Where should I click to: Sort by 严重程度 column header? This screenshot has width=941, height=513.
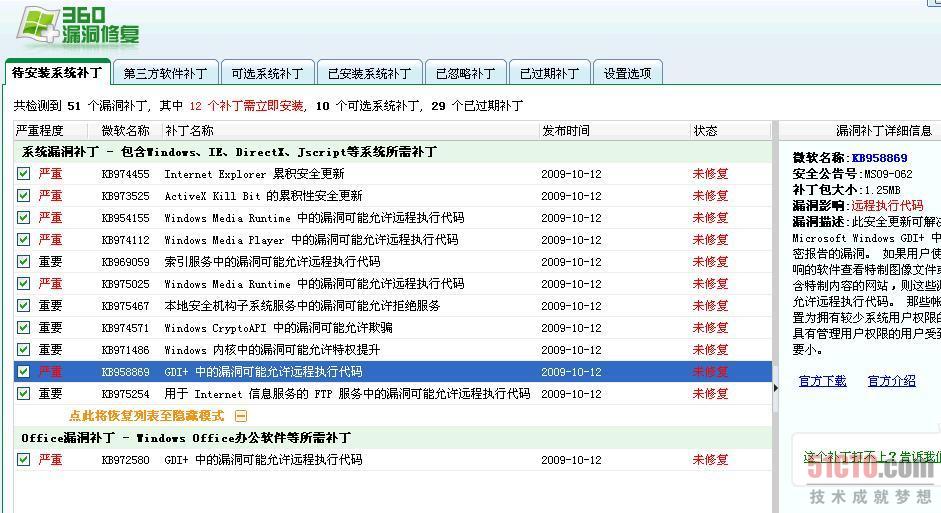click(50, 131)
